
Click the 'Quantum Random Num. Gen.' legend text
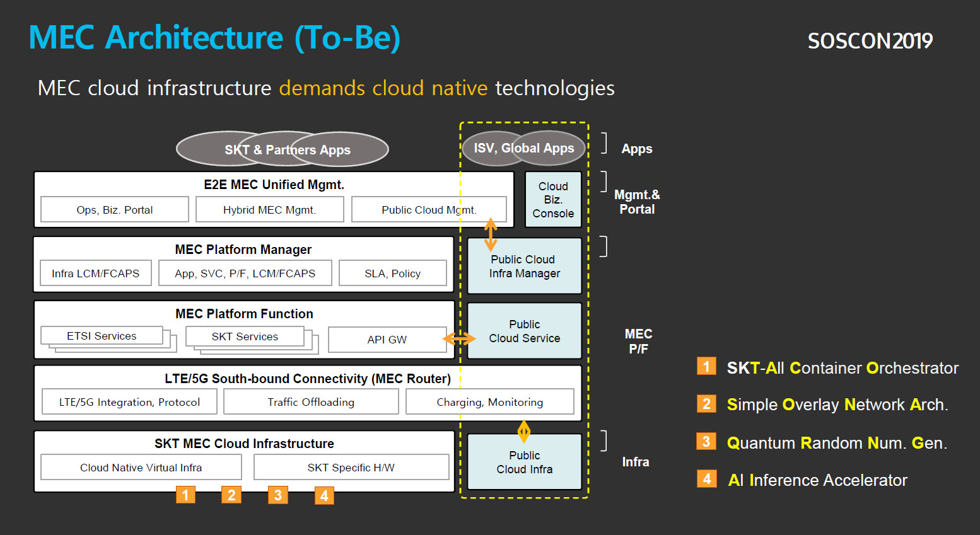(x=837, y=443)
